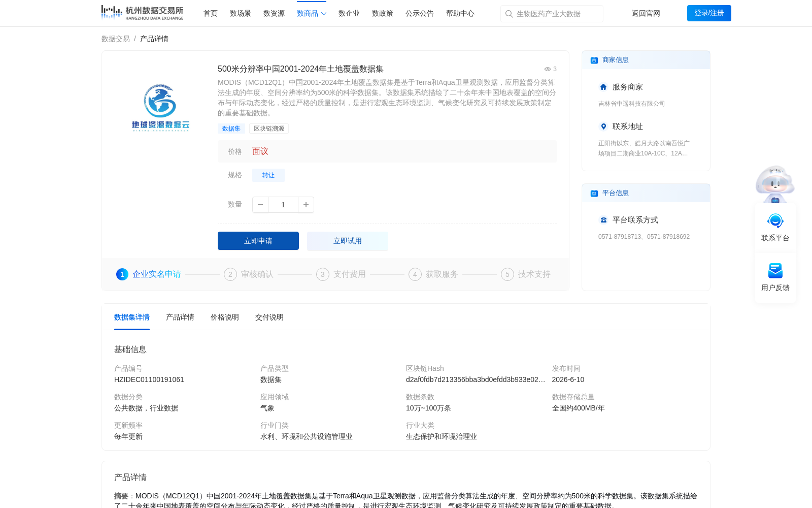Click the 返回官网 link
Screen dimensions: 812x508
646,13
